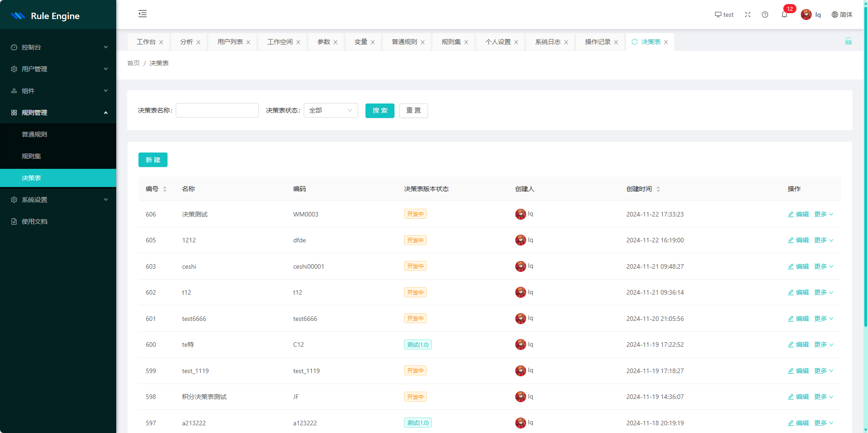Image resolution: width=868 pixels, height=433 pixels.
Task: Open 规则集 in the sidebar submenu
Action: click(x=31, y=156)
